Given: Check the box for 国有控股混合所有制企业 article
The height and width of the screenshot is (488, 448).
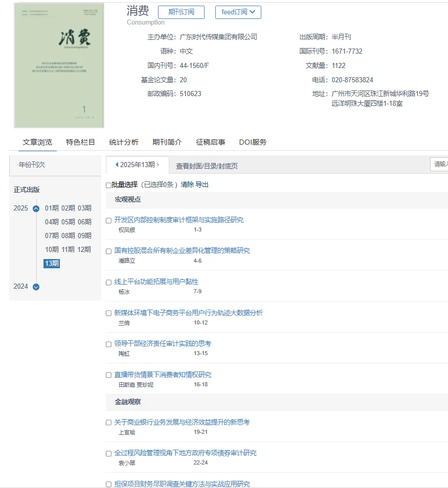Looking at the screenshot, I should coord(109,251).
